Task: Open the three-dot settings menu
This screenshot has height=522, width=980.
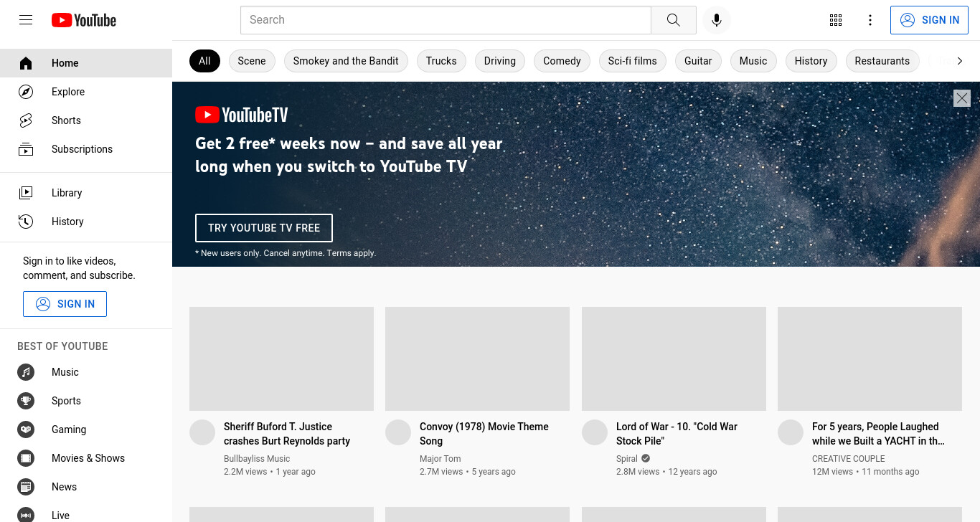Action: tap(870, 20)
